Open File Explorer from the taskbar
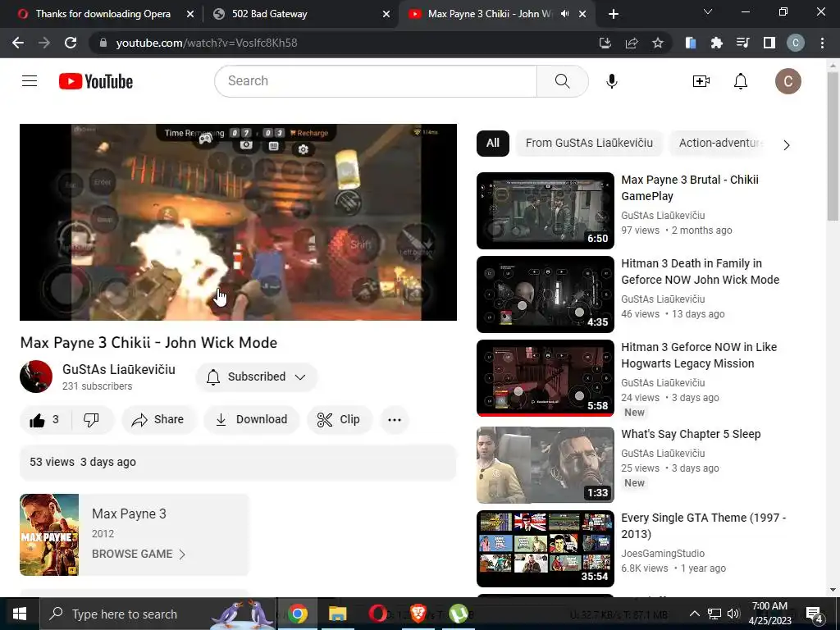Viewport: 840px width, 630px height. [x=337, y=614]
